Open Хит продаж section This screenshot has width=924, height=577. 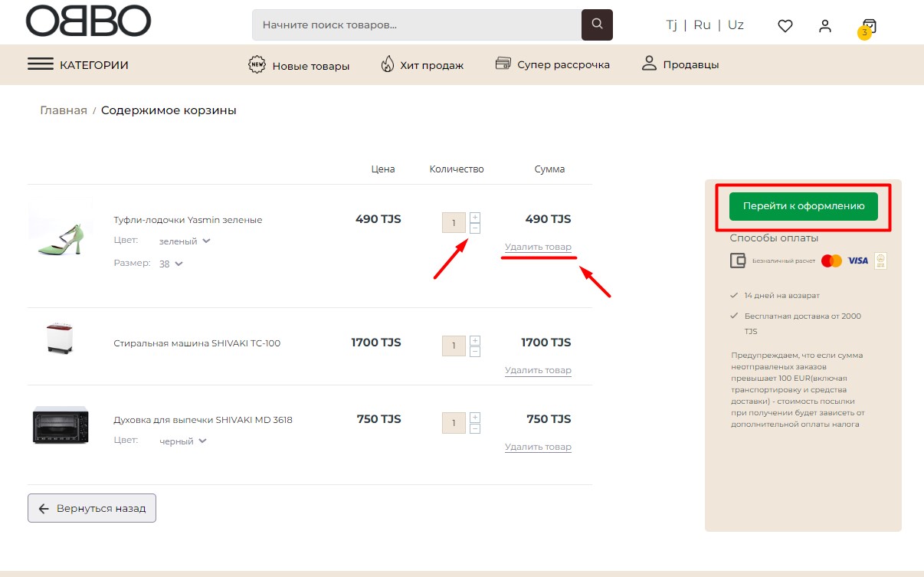pyautogui.click(x=422, y=65)
